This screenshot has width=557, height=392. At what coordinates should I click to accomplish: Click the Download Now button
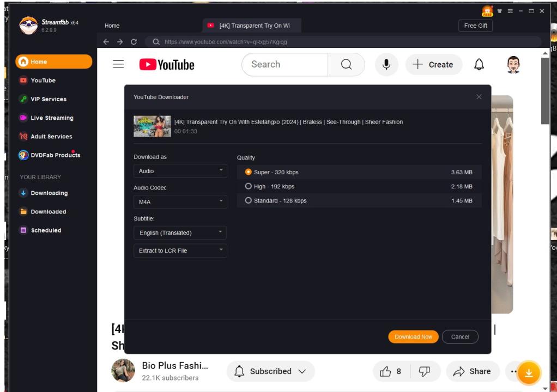click(x=413, y=336)
